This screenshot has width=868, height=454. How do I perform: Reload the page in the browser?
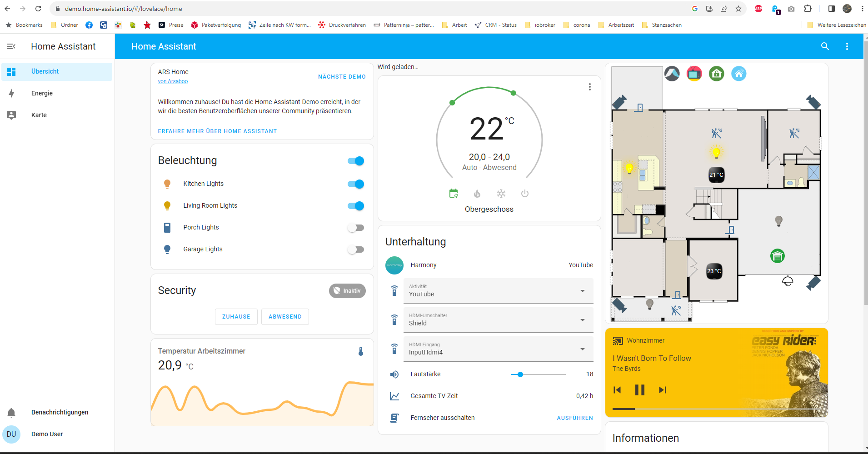pyautogui.click(x=38, y=9)
